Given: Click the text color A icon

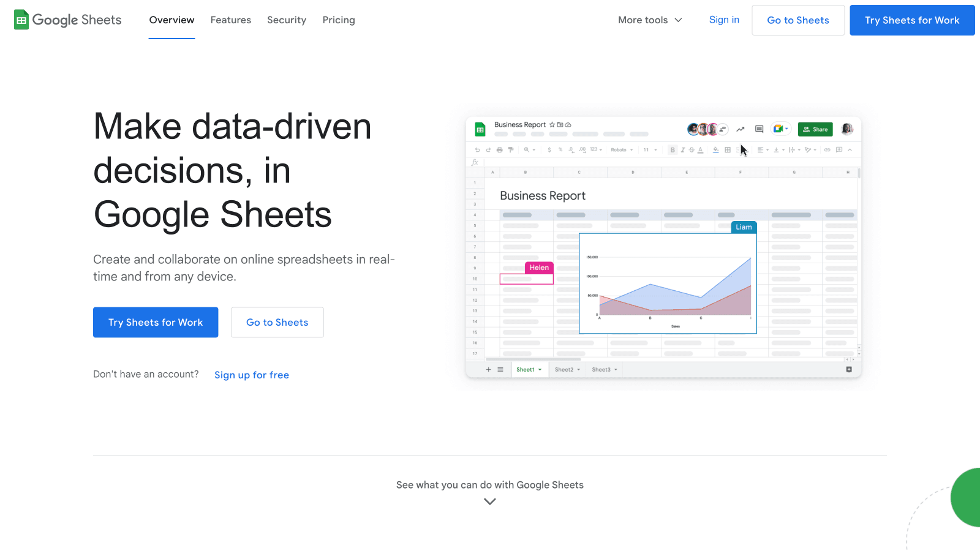Looking at the screenshot, I should 701,149.
